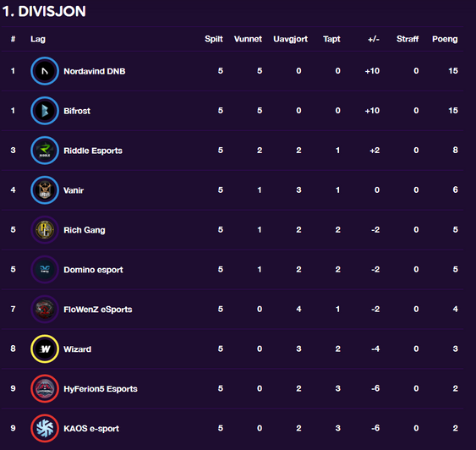
Task: Open the KAOS e-sport snowflake logo
Action: coord(45,429)
